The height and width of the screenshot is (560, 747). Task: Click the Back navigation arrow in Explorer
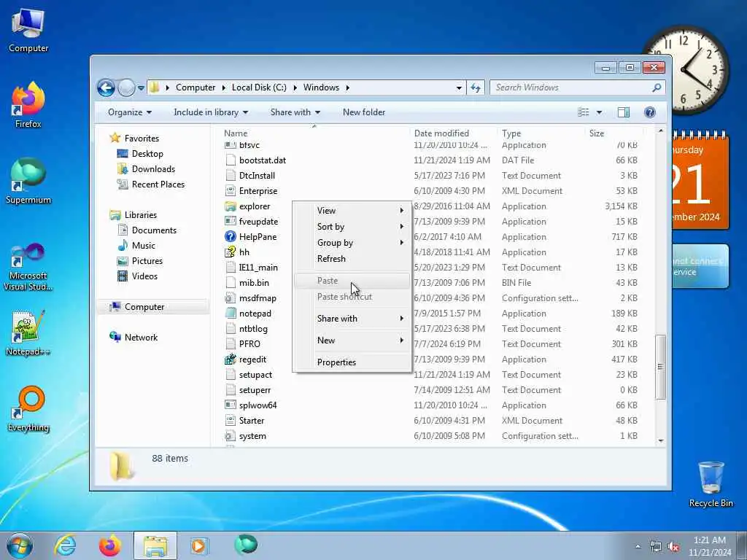pos(106,87)
